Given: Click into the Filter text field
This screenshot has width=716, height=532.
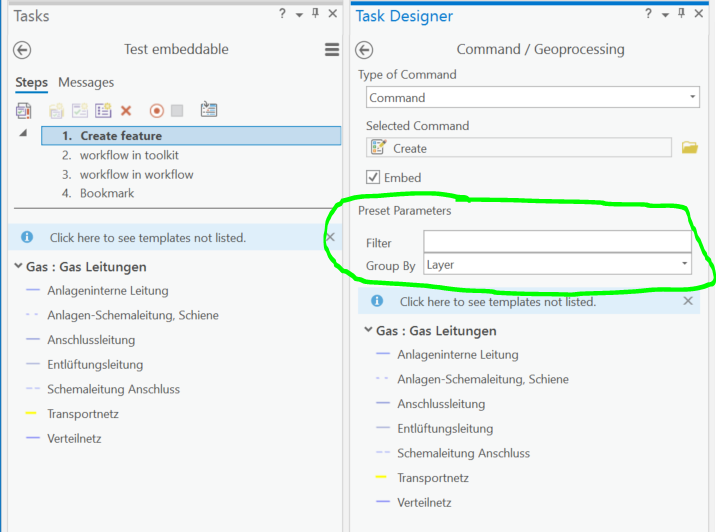Looking at the screenshot, I should [x=557, y=242].
